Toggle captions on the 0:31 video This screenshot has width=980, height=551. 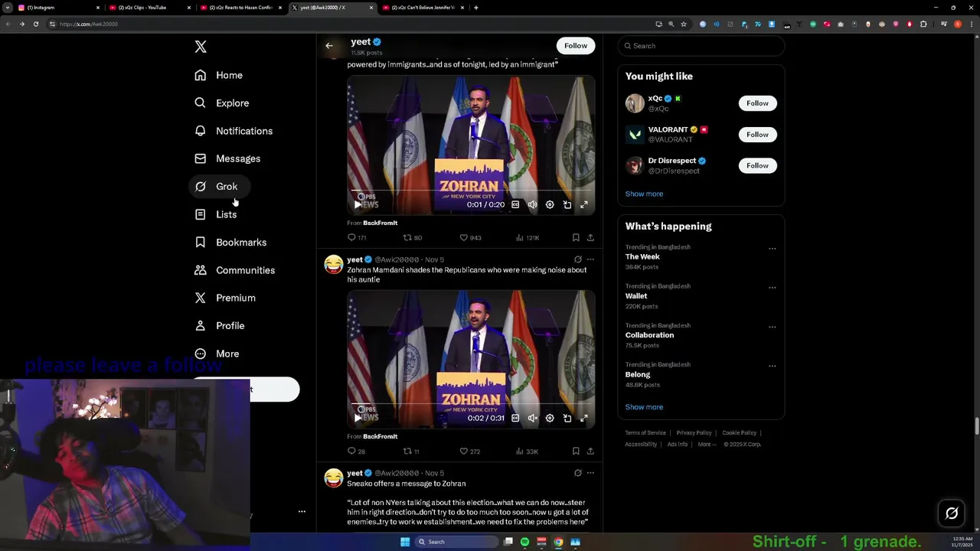[515, 418]
